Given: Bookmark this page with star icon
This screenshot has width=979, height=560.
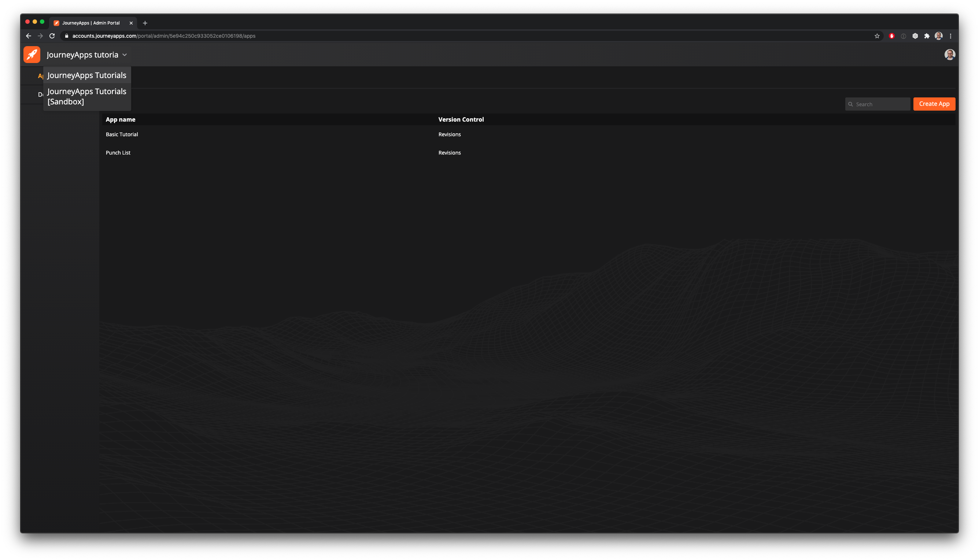Looking at the screenshot, I should click(x=877, y=36).
